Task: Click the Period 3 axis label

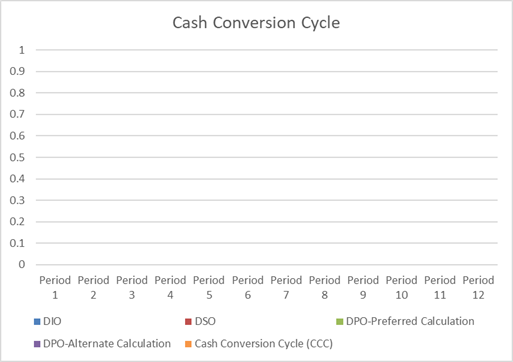Action: pos(132,287)
